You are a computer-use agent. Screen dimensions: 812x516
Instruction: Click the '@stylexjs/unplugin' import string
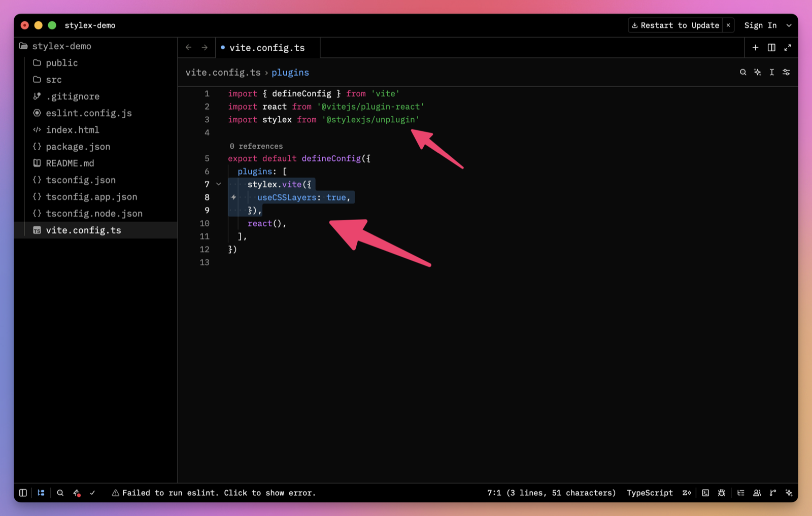(370, 119)
